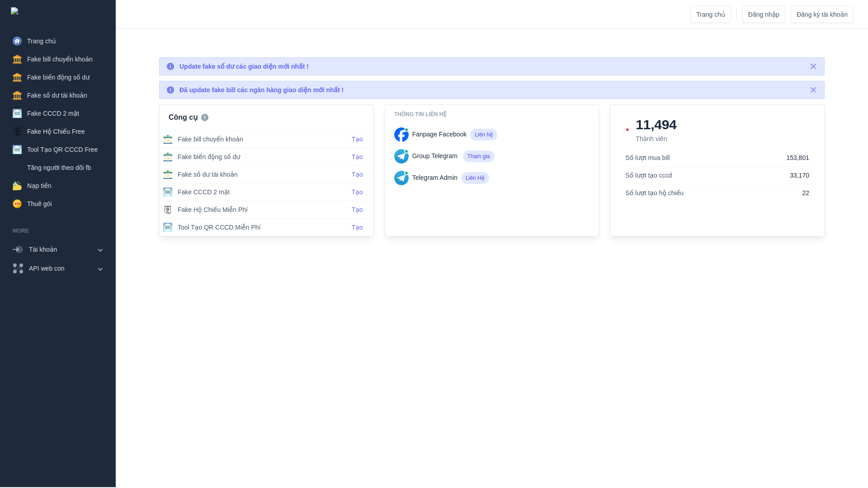Click the 153,801 bill purchase value
Viewport: 868px width, 488px height.
click(x=798, y=158)
